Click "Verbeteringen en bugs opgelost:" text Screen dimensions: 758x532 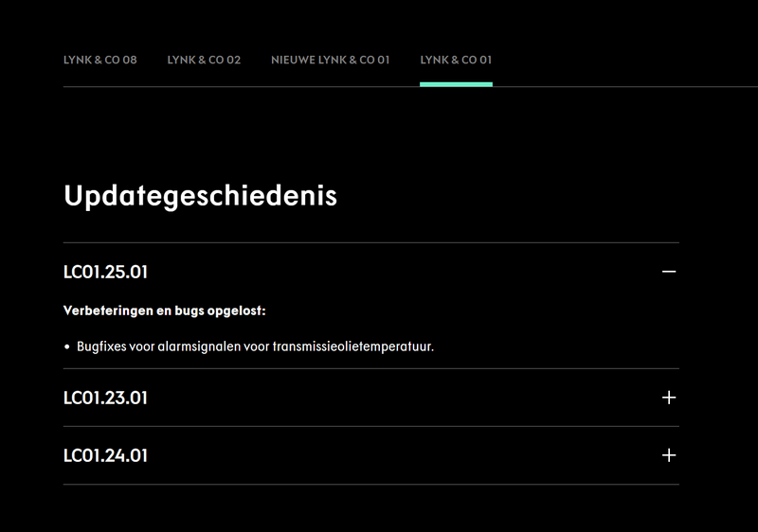(x=164, y=310)
